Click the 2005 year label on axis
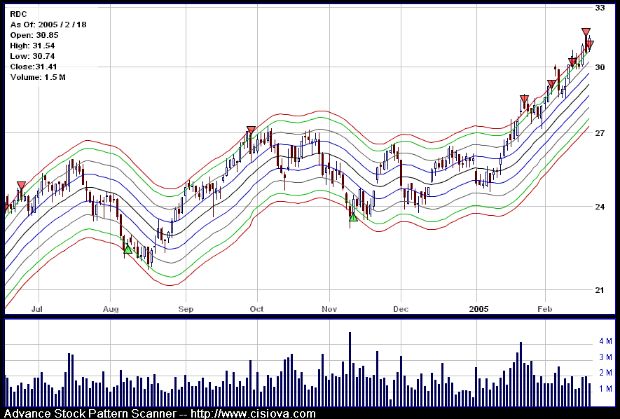620x419 pixels. [x=479, y=309]
